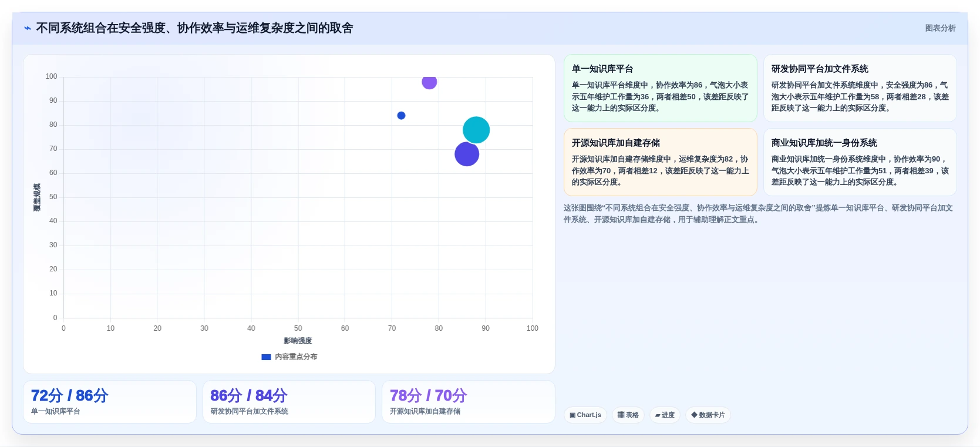Click the summary paragraph starting 这张图围绕

pos(758,214)
